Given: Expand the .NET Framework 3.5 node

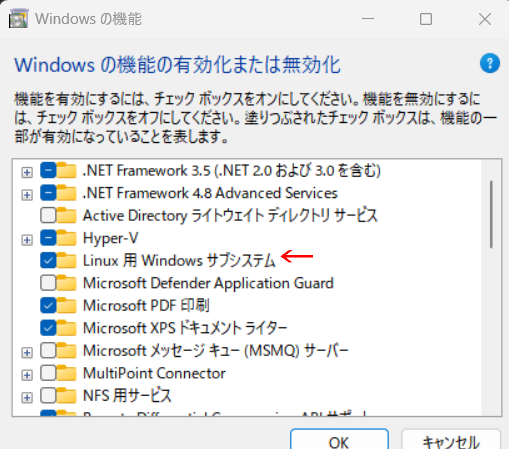Looking at the screenshot, I should pyautogui.click(x=27, y=172).
